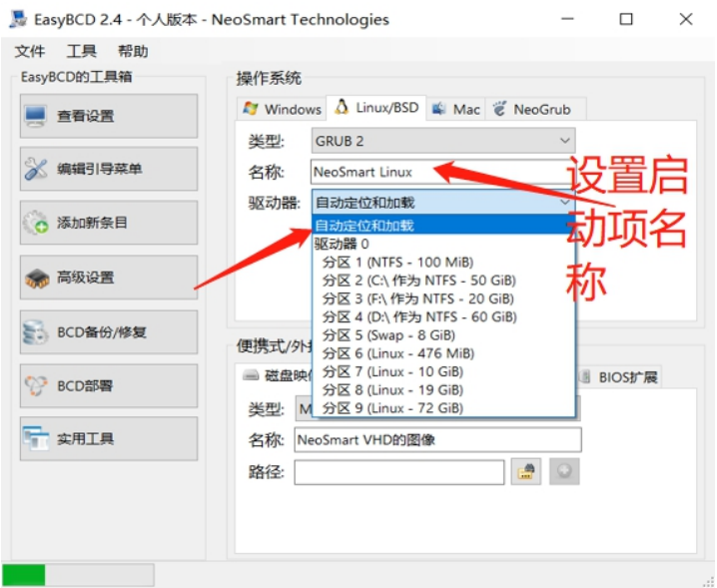Choose 分区 9 (Linux - 72 GiB)
The height and width of the screenshot is (588, 717).
[x=443, y=408]
